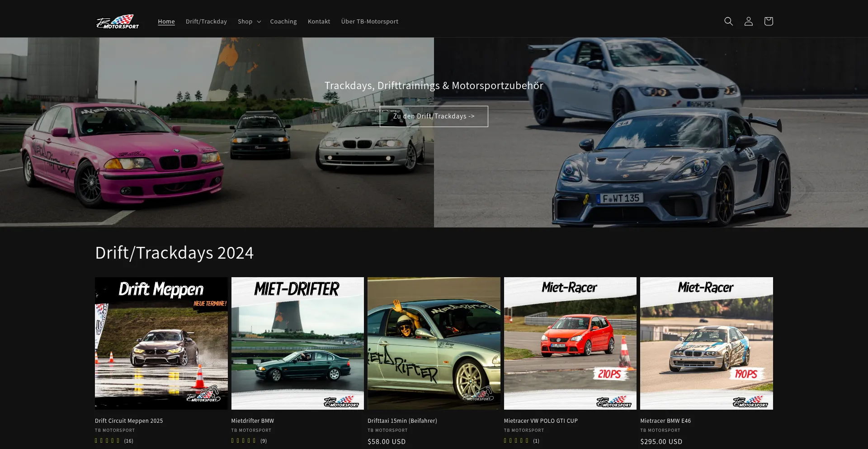This screenshot has width=868, height=449.
Task: Select the Drifttaxi silver BMW thumbnail
Action: click(x=434, y=343)
